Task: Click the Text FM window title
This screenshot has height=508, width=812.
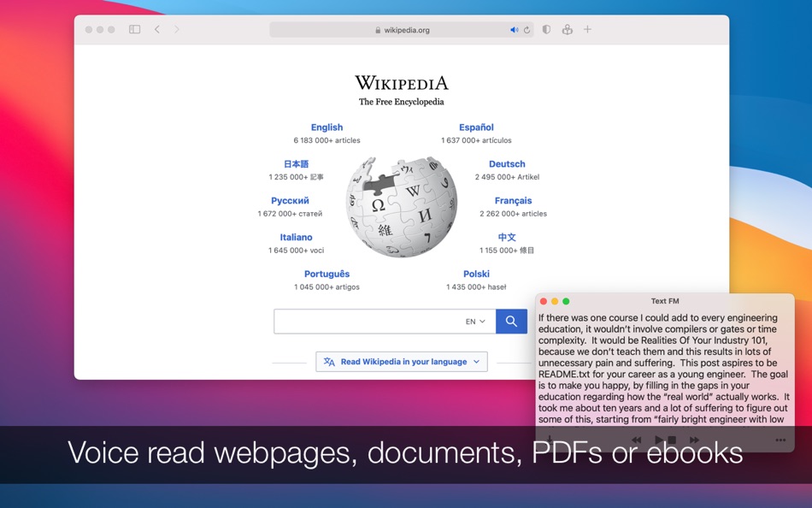Action: (x=665, y=301)
